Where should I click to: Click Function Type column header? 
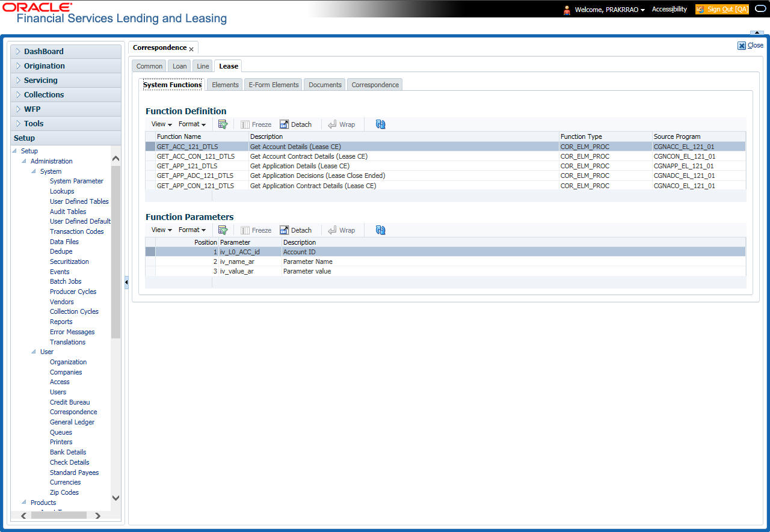(x=606, y=136)
